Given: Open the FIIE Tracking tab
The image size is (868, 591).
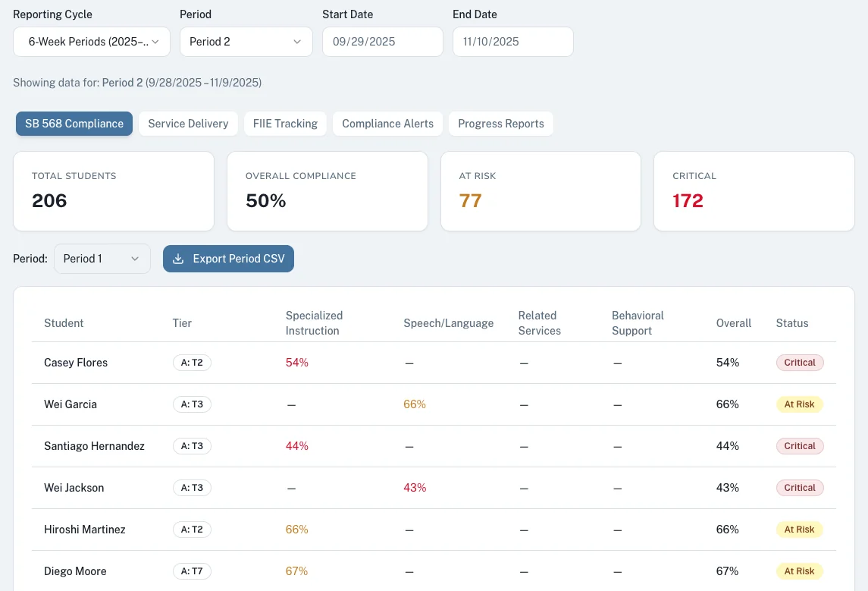Looking at the screenshot, I should coord(285,123).
